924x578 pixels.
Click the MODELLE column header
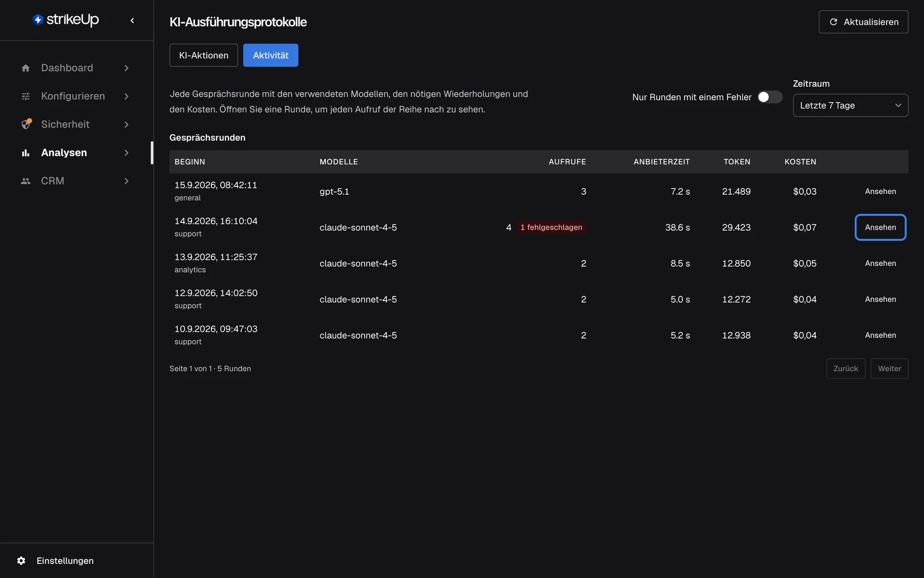(339, 162)
